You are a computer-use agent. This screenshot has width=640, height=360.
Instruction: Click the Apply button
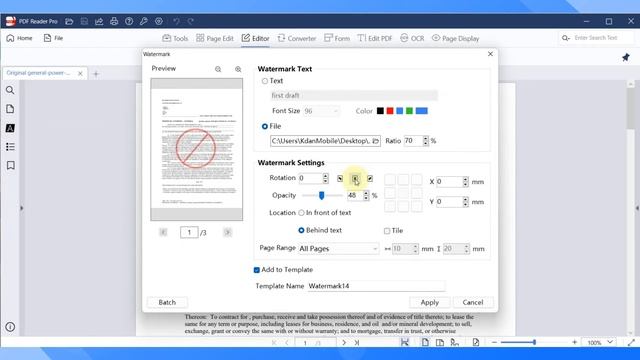(430, 302)
